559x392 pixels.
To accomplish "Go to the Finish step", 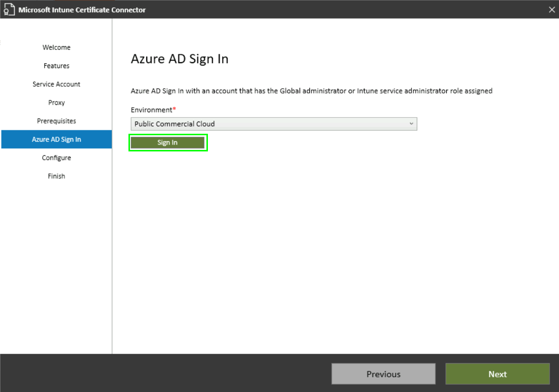I will tap(56, 176).
